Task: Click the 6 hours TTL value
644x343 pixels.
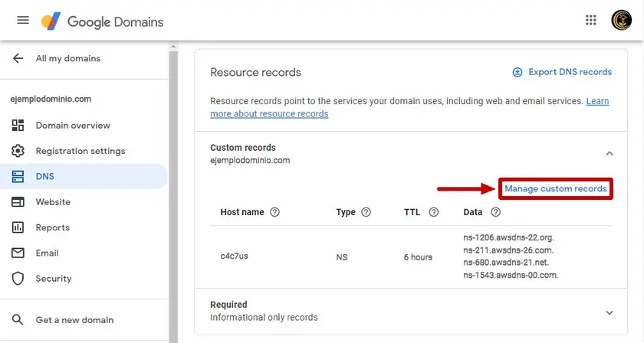Action: pyautogui.click(x=418, y=257)
